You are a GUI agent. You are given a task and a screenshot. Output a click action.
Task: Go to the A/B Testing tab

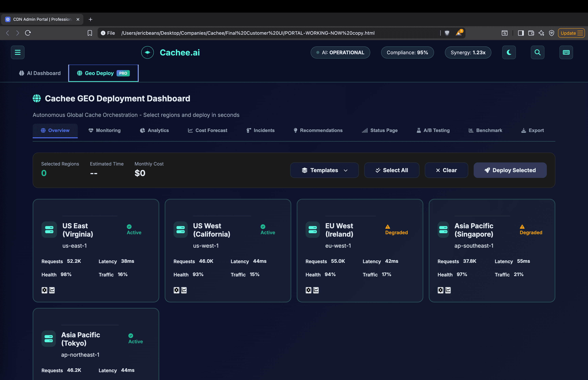tap(433, 130)
